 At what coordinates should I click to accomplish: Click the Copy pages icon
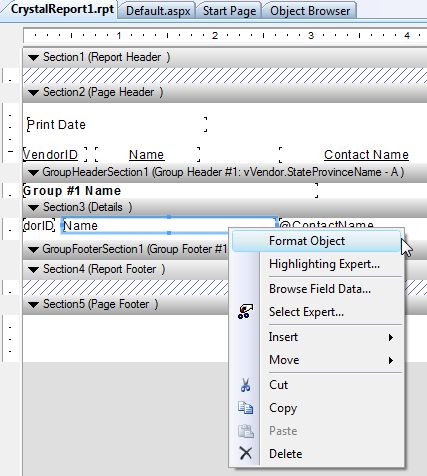(245, 408)
